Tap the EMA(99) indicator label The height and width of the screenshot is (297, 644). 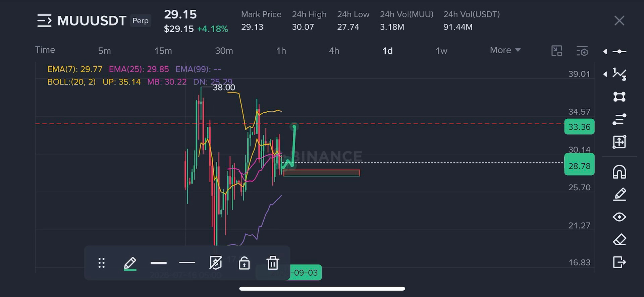pyautogui.click(x=198, y=69)
